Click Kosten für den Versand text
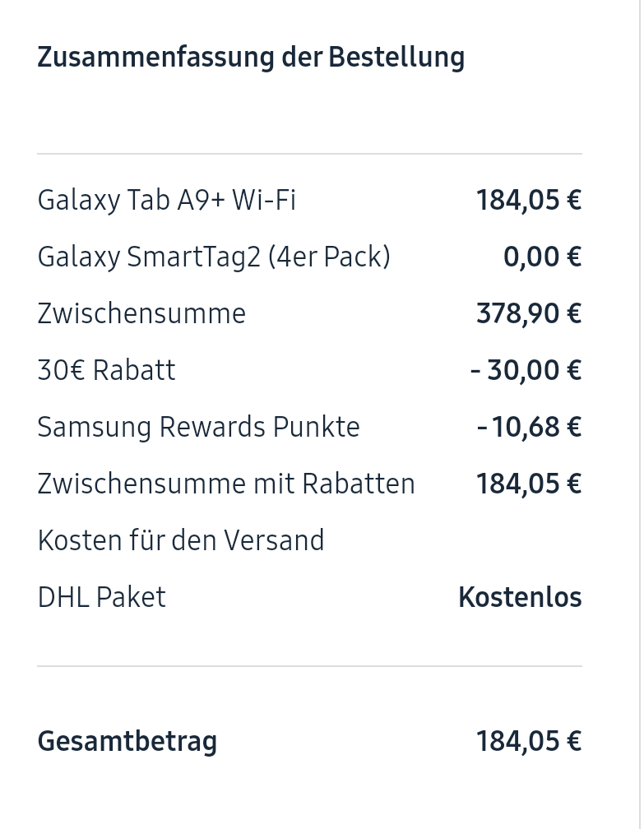Image resolution: width=644 pixels, height=829 pixels. click(181, 540)
